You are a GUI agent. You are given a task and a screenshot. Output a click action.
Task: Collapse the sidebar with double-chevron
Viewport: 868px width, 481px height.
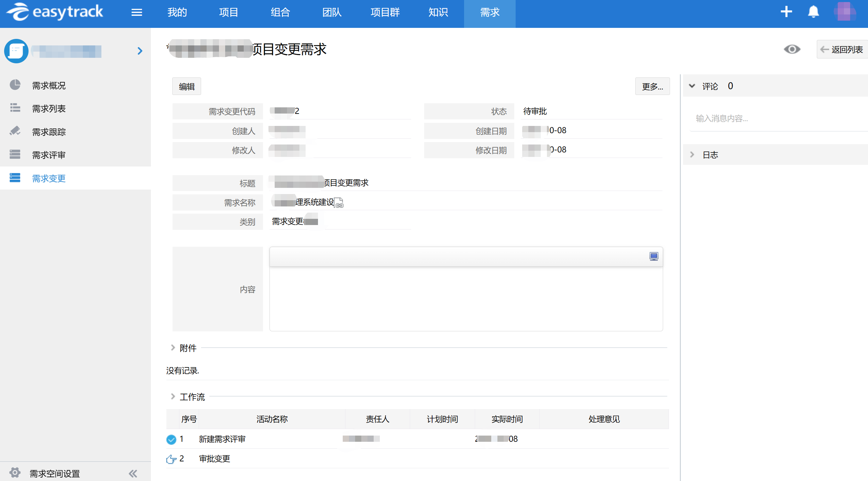[x=133, y=474]
